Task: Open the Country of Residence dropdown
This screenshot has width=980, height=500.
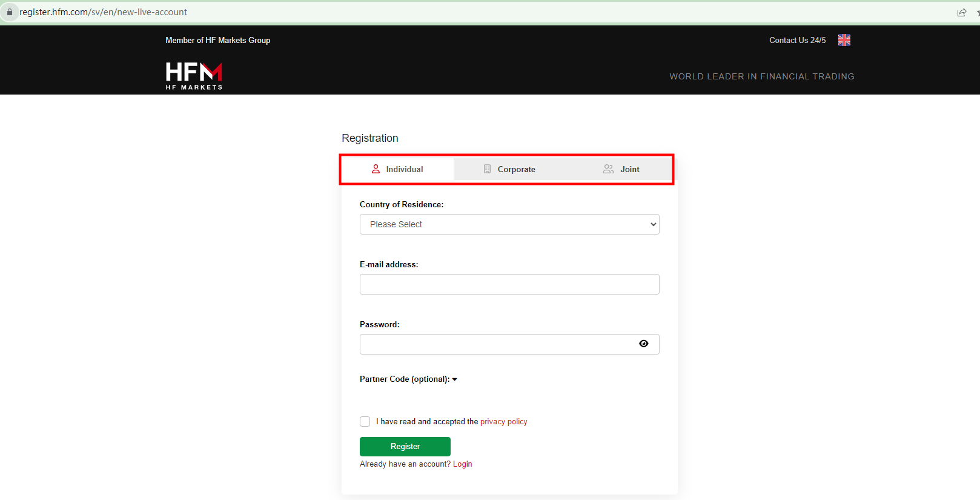Action: pyautogui.click(x=509, y=224)
